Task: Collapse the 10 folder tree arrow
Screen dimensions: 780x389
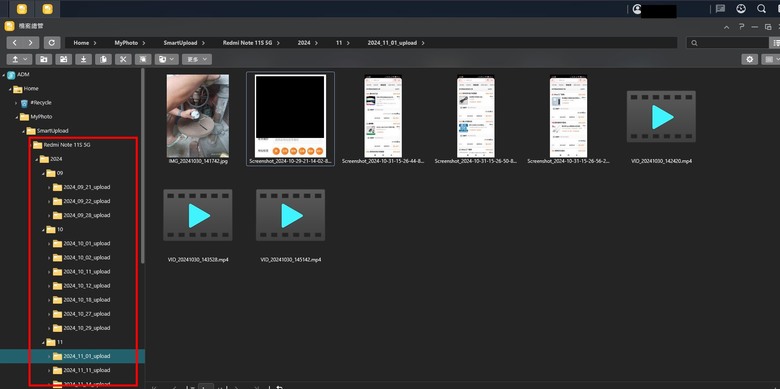Action: (x=43, y=229)
